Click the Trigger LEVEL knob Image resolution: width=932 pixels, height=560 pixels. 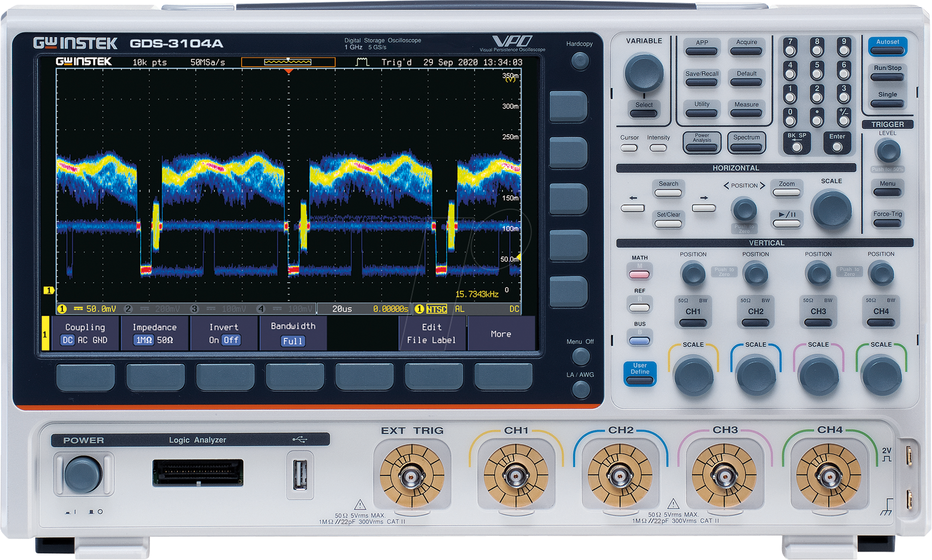tap(888, 151)
